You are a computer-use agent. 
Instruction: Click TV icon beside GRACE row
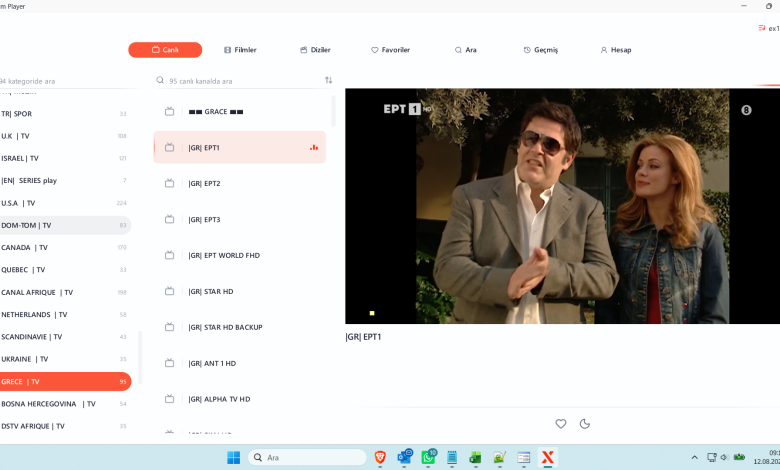[x=170, y=111]
